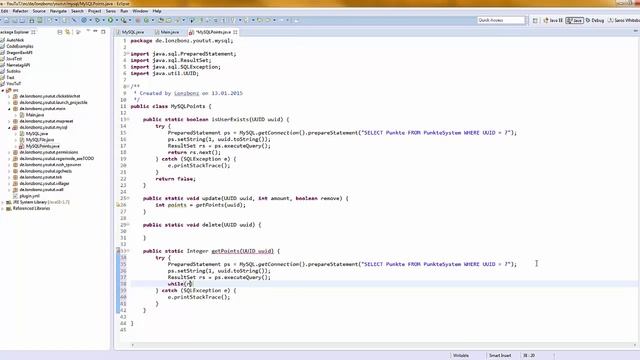The width and height of the screenshot is (640, 360).
Task: Collapse the youtut.mysql package node
Action: coord(9,127)
